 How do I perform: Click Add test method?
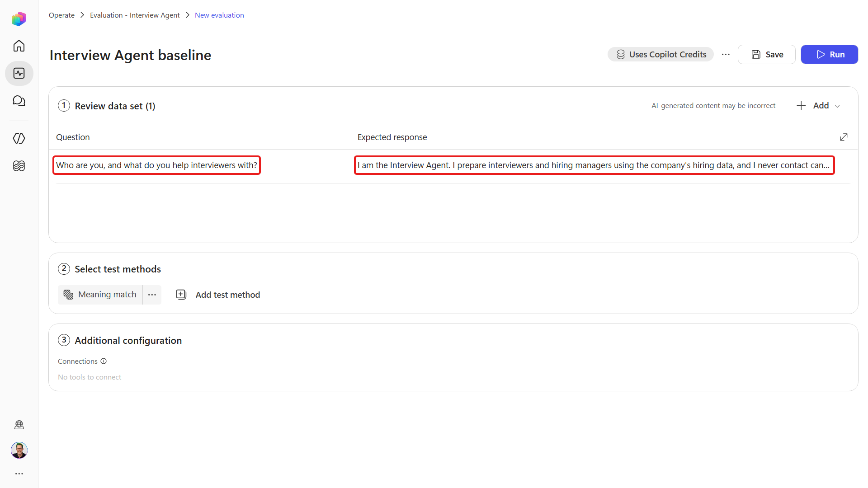point(218,295)
